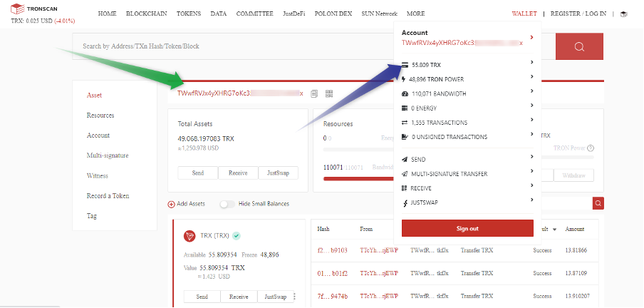Click the TRON Power help question icon
644x308 pixels.
point(591,148)
